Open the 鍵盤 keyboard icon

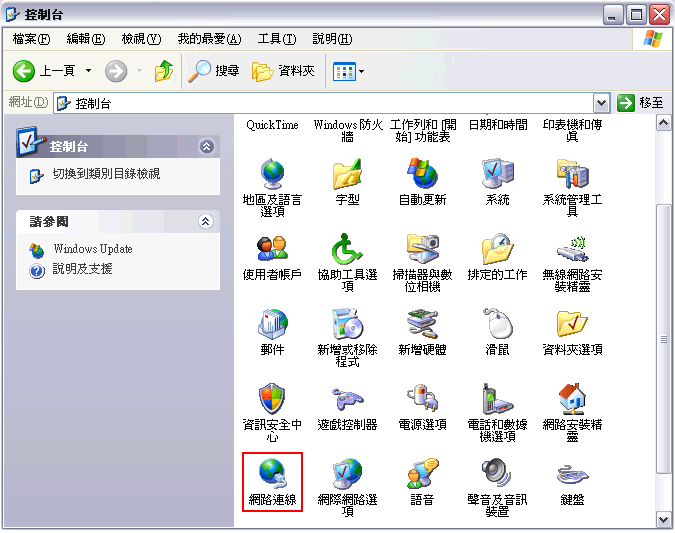[572, 475]
